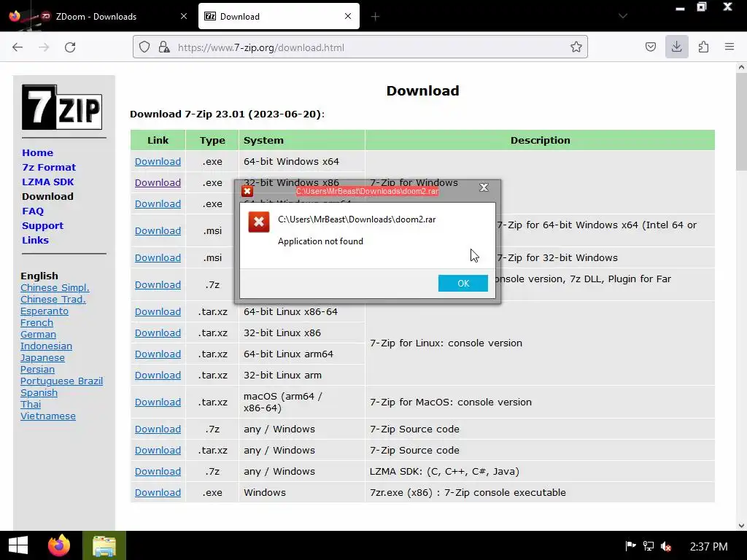Open the LZMA SDK page

tap(47, 182)
